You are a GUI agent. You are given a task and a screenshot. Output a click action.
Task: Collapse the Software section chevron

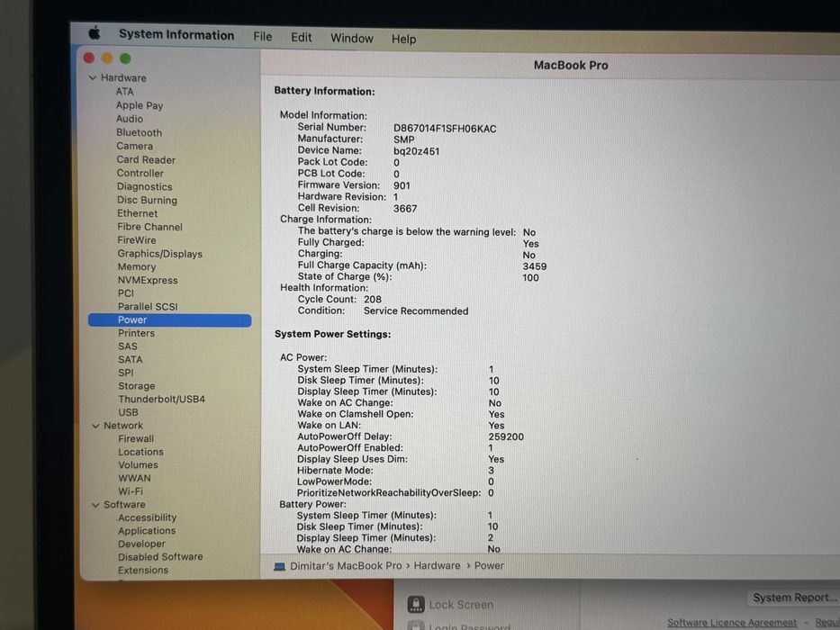[x=95, y=505]
